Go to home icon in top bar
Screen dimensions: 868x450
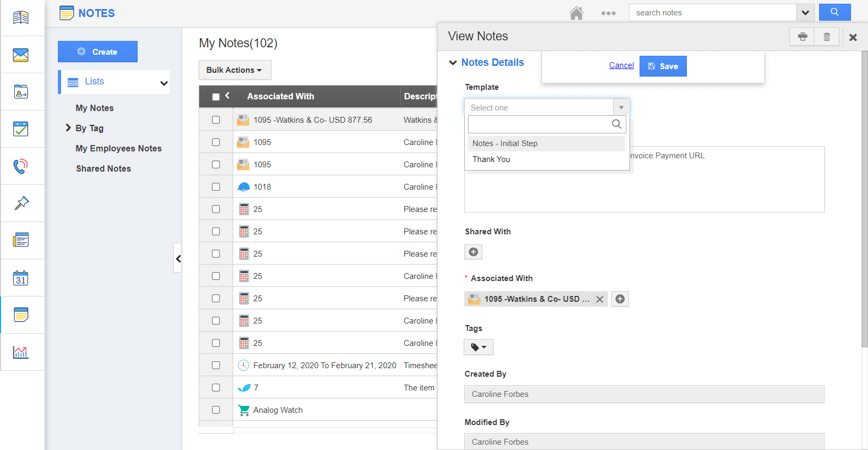coord(576,13)
